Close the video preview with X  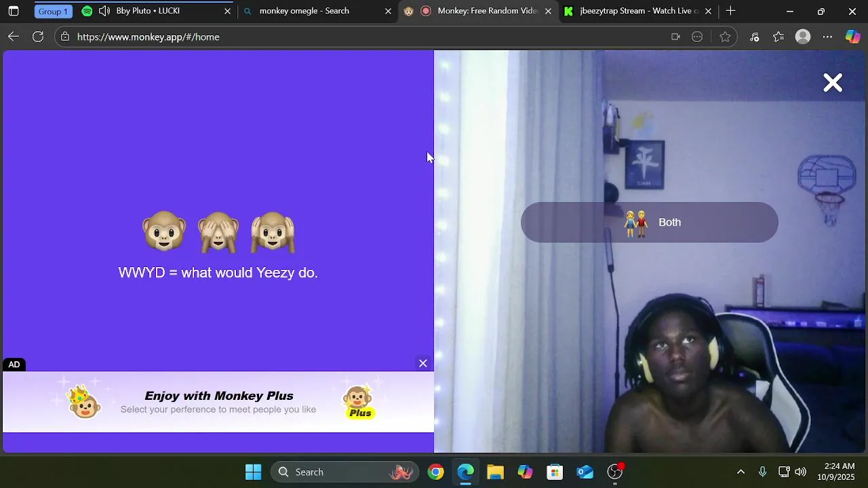coord(833,83)
